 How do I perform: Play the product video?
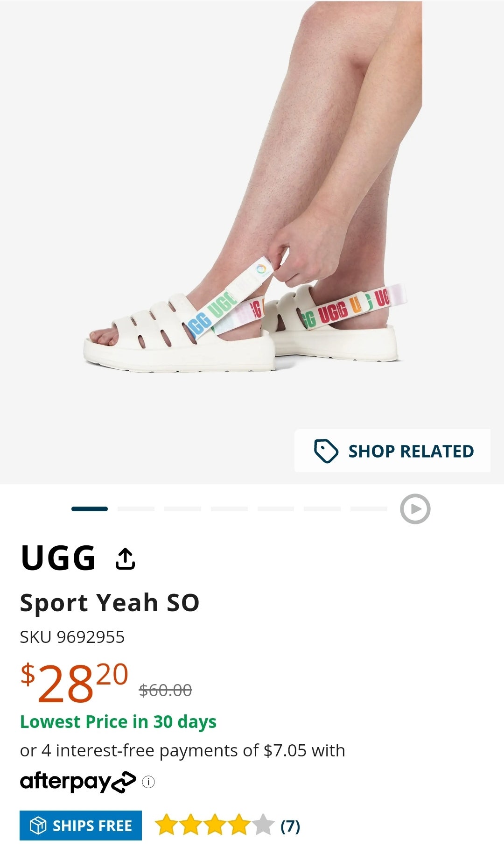415,509
